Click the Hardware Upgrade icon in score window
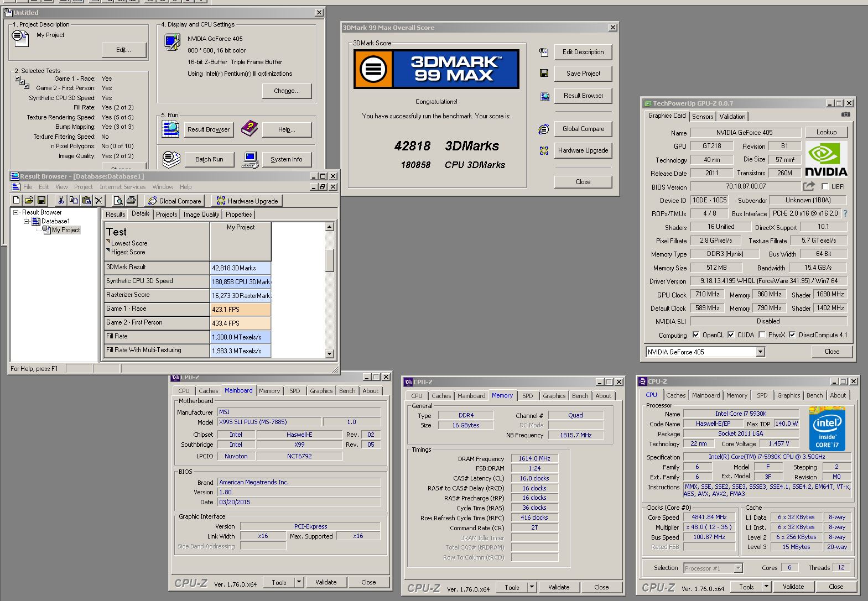The width and height of the screenshot is (868, 601). coord(544,150)
